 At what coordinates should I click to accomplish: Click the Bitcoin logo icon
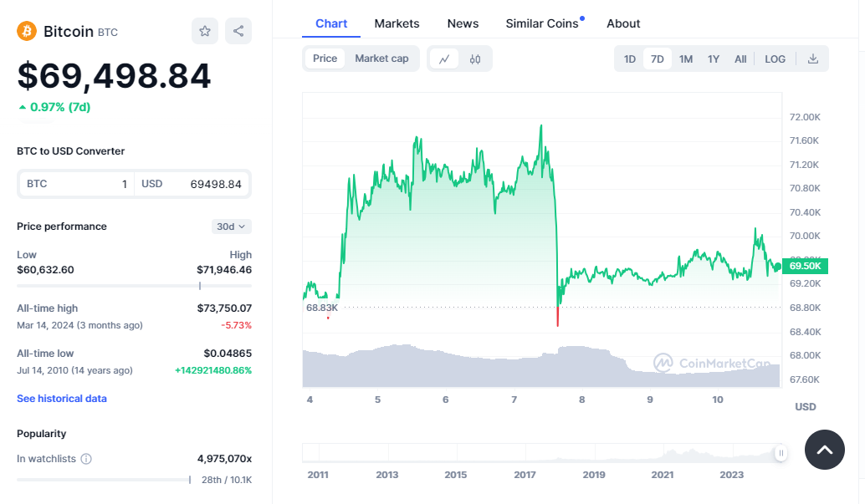(27, 32)
